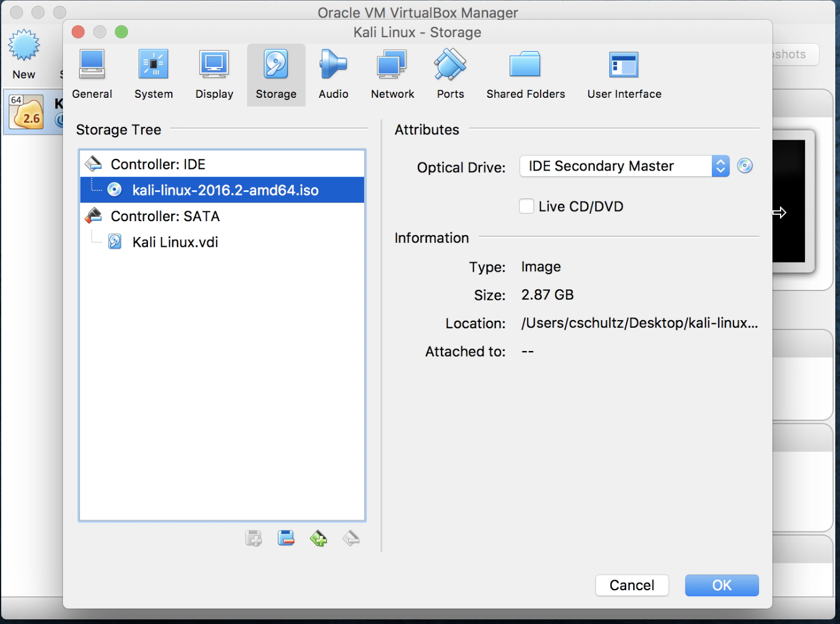Open the Audio settings section
The width and height of the screenshot is (840, 624).
coord(333,75)
